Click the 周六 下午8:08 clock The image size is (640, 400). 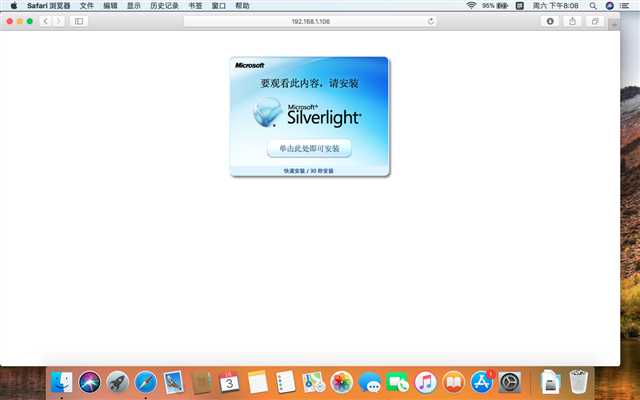[x=556, y=6]
